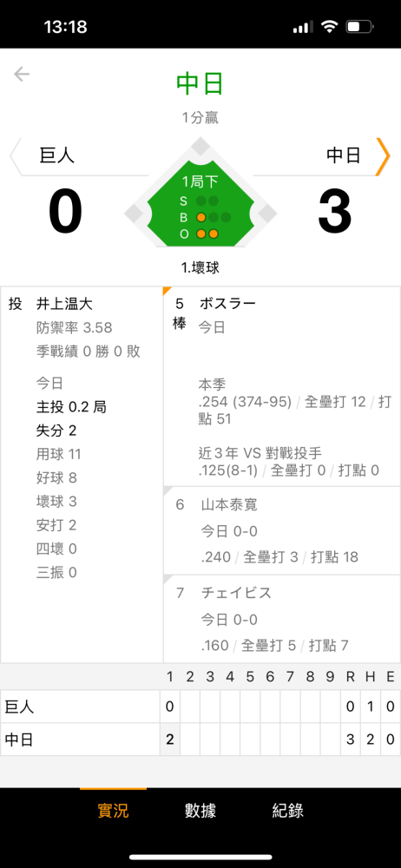Tap the Wi-Fi status icon
The width and height of the screenshot is (401, 868).
pos(330,27)
